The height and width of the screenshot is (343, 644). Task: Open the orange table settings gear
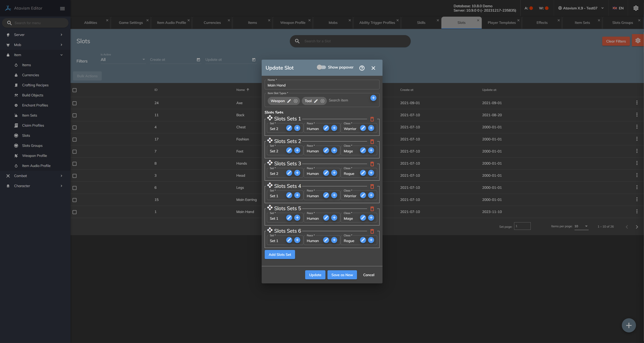click(x=638, y=40)
